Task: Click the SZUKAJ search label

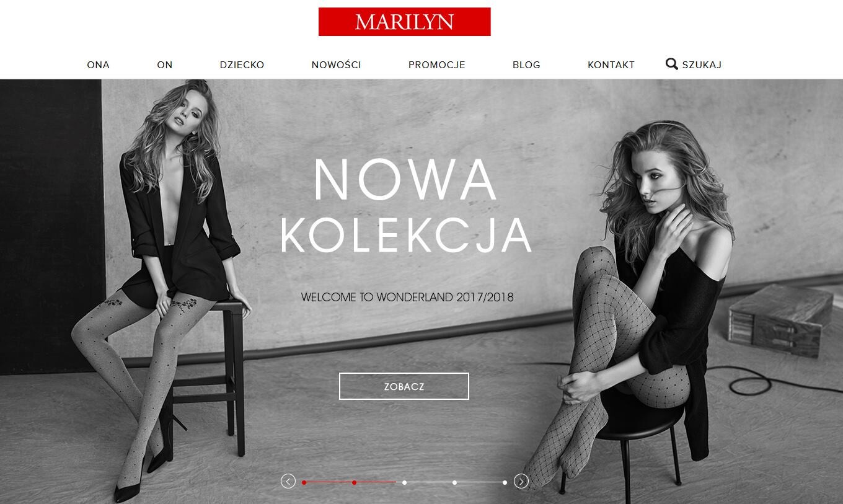Action: (x=702, y=64)
